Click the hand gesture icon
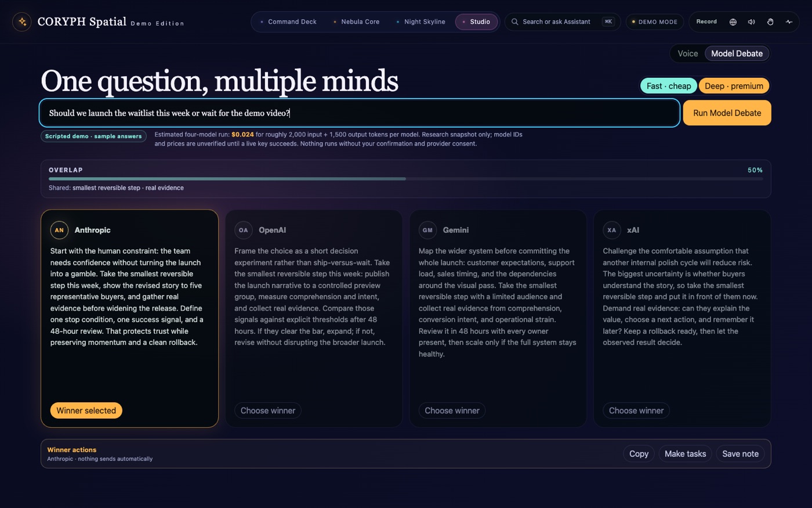The height and width of the screenshot is (508, 812). (x=770, y=22)
